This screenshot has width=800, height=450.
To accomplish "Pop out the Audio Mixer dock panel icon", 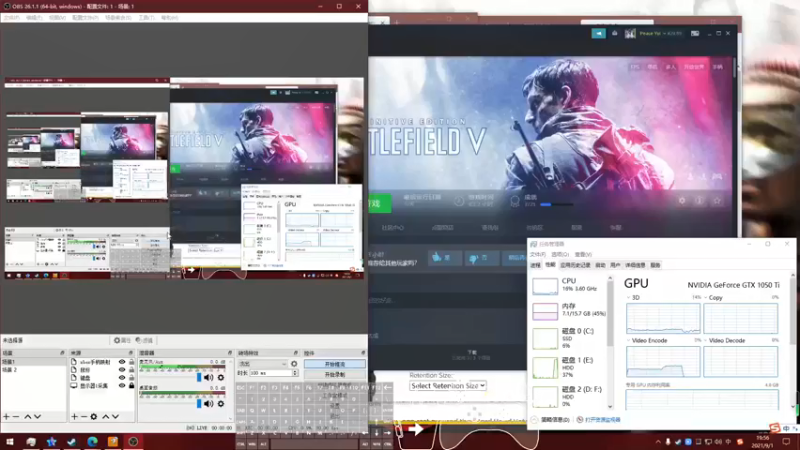I will tap(230, 353).
